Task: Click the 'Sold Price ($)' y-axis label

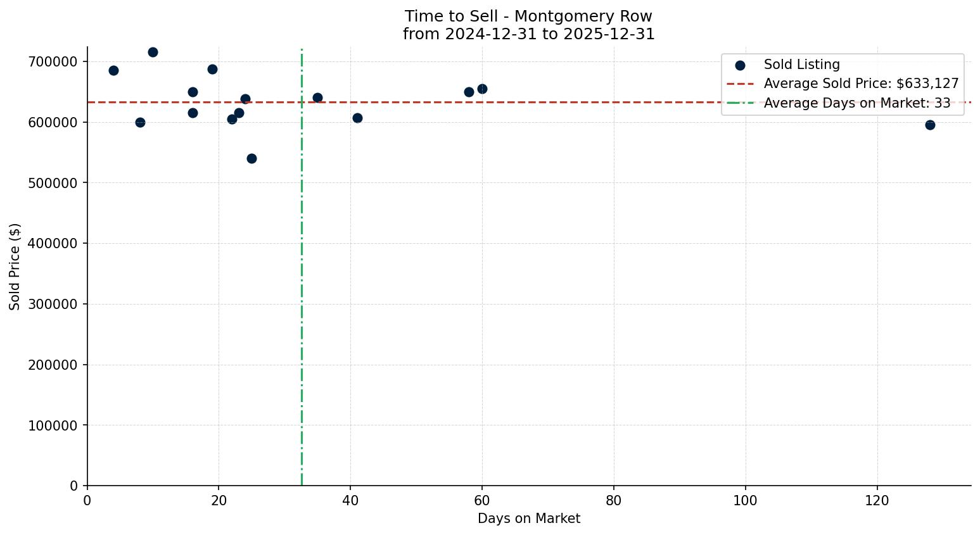Action: pos(15,267)
